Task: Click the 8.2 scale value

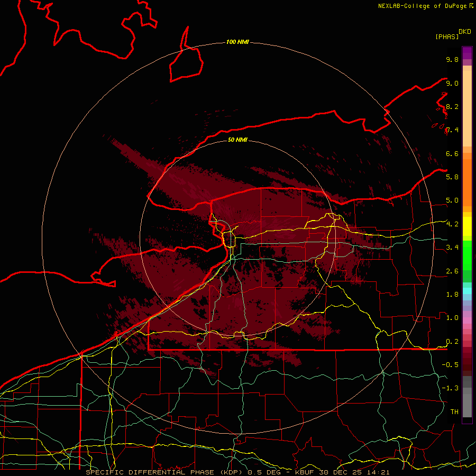Action: pos(452,106)
